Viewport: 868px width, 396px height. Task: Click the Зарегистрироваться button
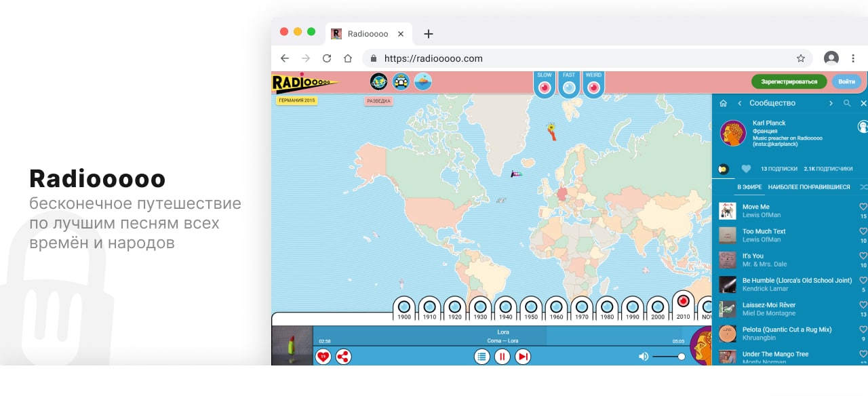[789, 81]
